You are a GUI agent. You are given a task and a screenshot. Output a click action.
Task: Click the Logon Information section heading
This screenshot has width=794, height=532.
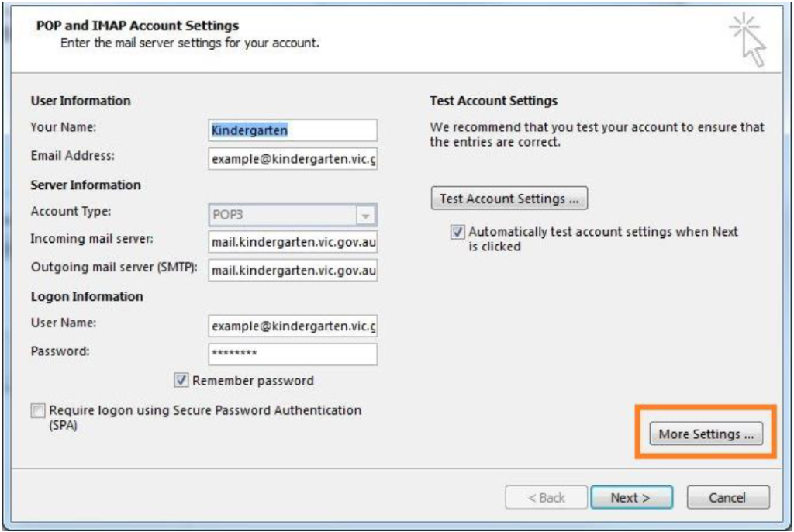(x=86, y=296)
